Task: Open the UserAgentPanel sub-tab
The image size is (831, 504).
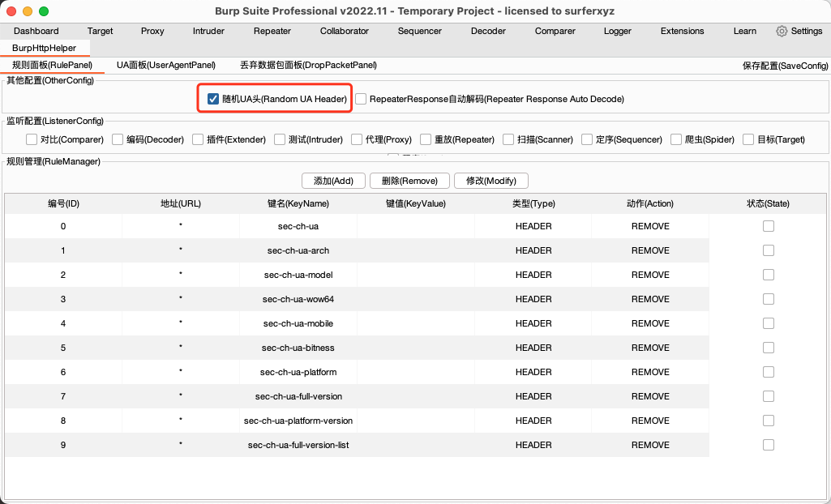Action: (x=166, y=65)
